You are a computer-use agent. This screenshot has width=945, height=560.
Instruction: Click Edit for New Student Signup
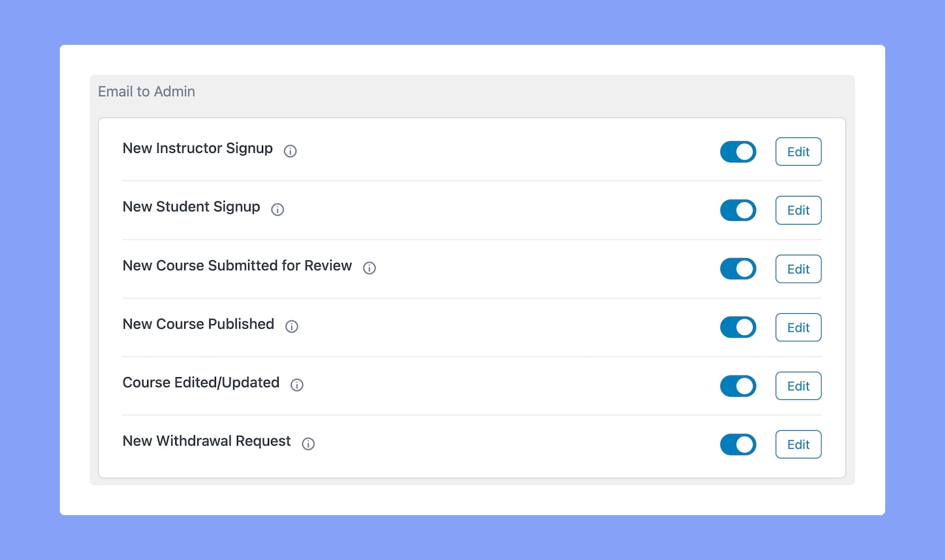798,210
